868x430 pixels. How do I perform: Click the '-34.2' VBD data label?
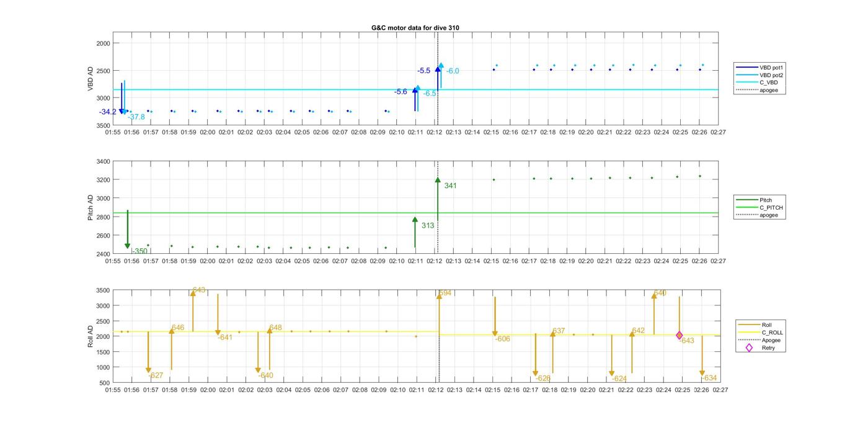click(108, 112)
